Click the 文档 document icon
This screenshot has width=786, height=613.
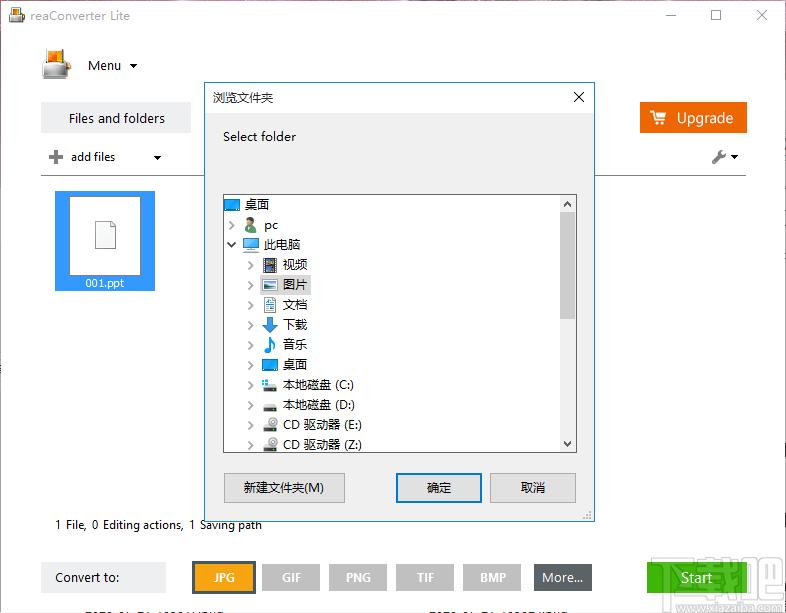[270, 305]
